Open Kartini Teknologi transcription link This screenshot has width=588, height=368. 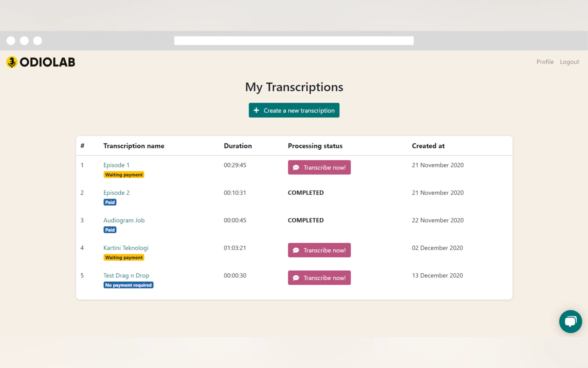(126, 248)
